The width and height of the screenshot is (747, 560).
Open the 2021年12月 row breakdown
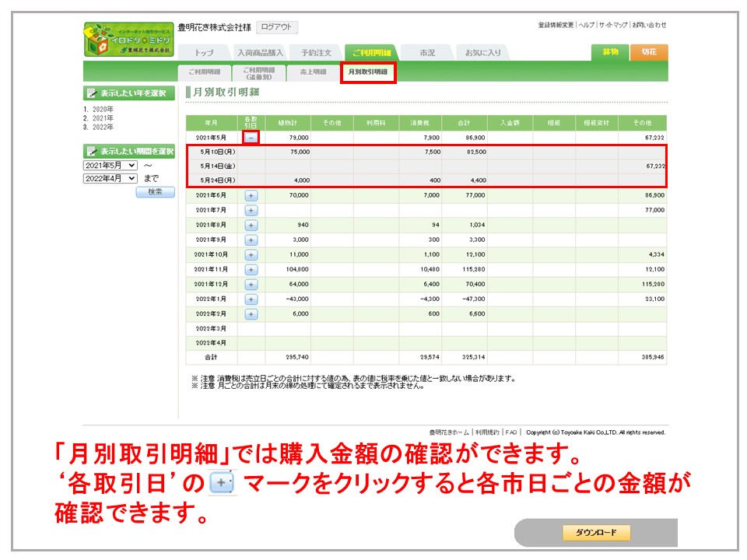[251, 285]
